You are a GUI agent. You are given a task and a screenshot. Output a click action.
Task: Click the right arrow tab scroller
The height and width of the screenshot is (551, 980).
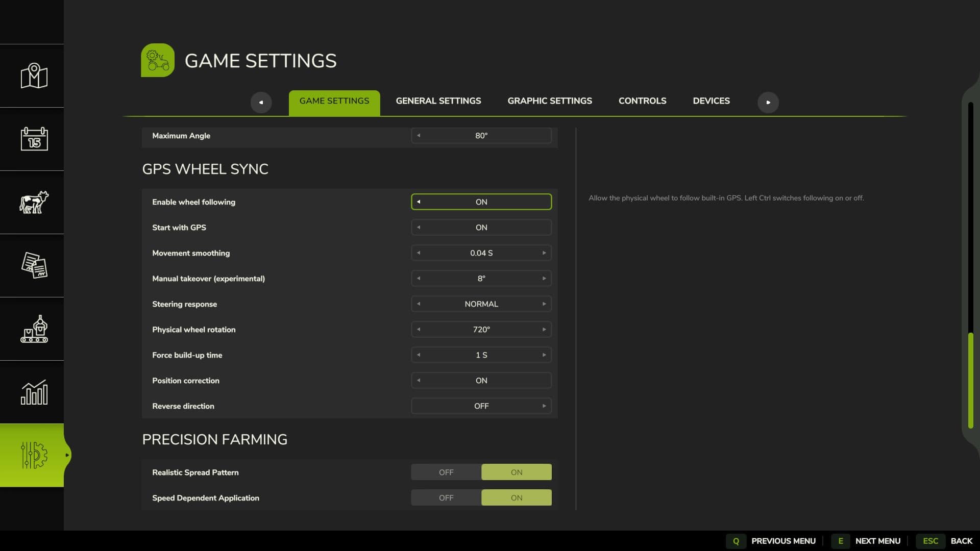[x=768, y=102]
